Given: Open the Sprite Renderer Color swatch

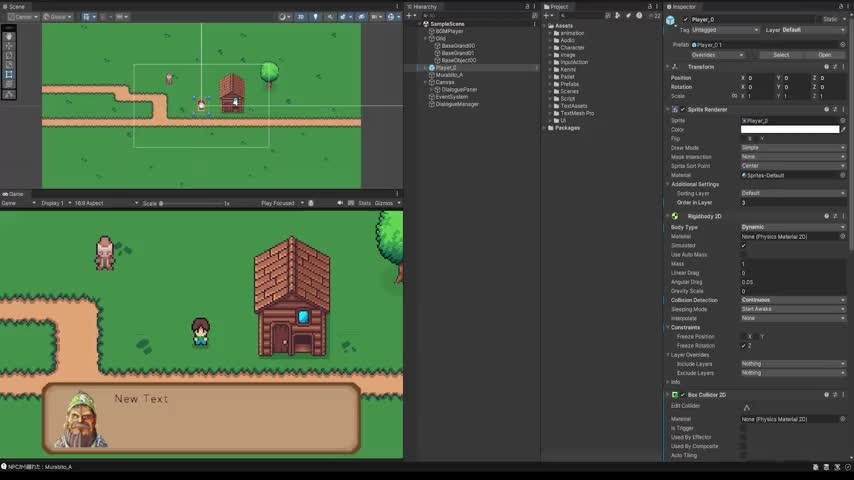Looking at the screenshot, I should 789,129.
